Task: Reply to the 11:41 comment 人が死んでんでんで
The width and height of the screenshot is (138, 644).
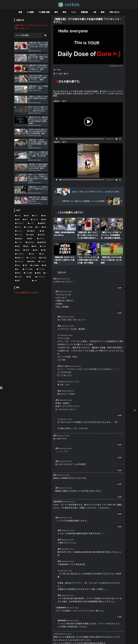Action: coord(120,288)
